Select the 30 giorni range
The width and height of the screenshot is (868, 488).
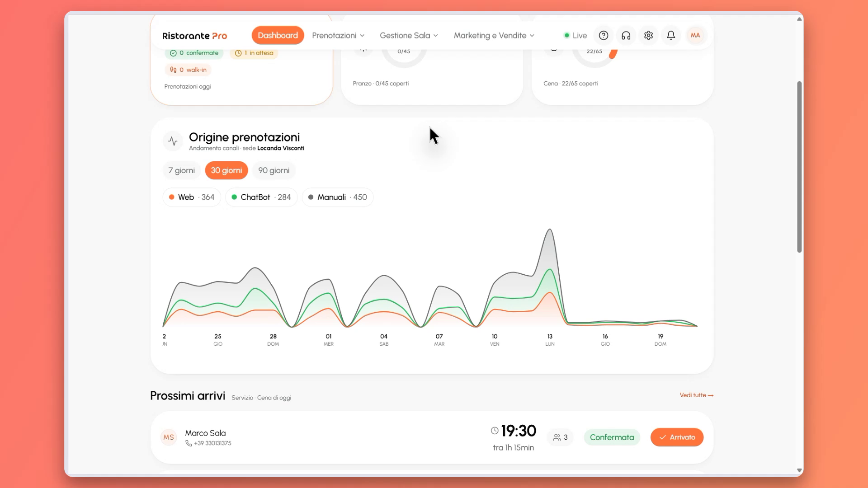pyautogui.click(x=226, y=170)
